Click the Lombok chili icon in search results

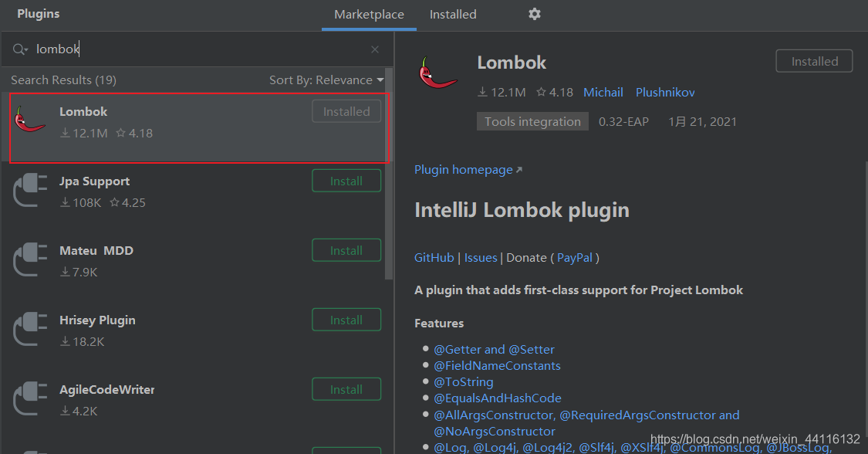[30, 118]
